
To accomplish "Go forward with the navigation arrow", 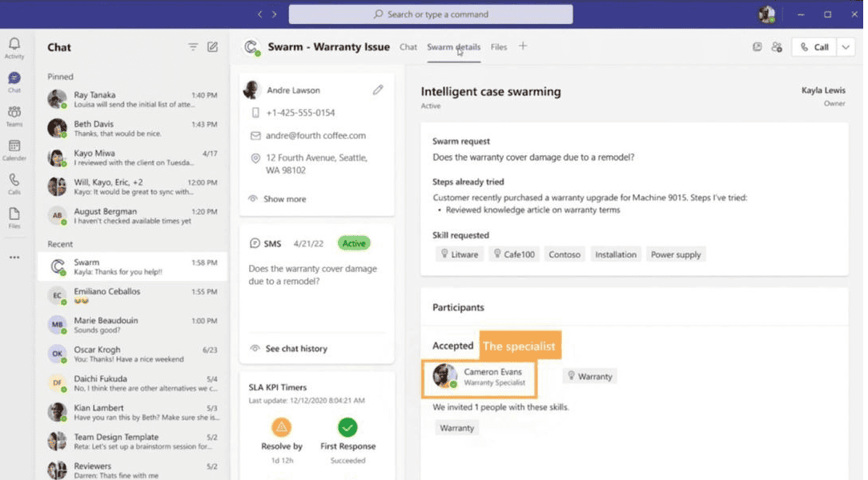I will click(274, 14).
